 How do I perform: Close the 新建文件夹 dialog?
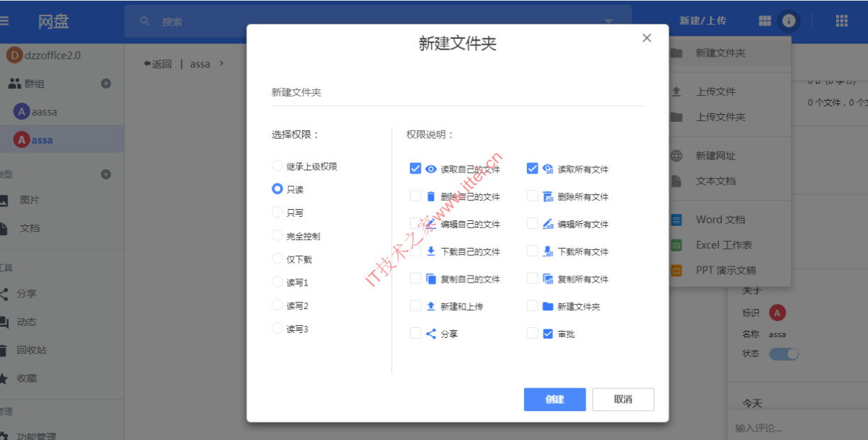click(x=647, y=38)
